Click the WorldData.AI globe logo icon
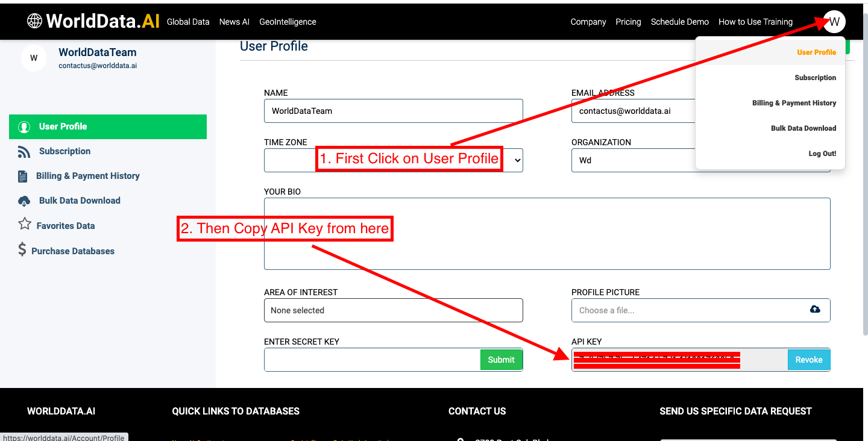 pos(35,21)
